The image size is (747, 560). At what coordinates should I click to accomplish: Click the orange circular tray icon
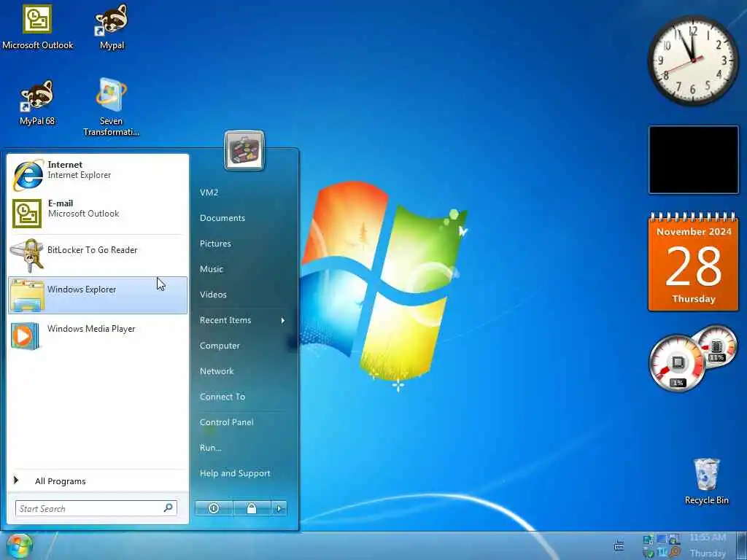pos(674,552)
